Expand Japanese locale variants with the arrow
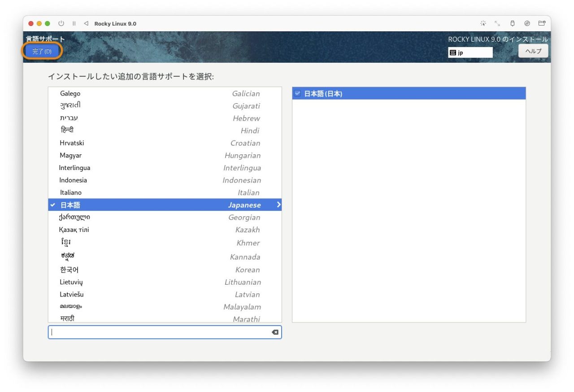The width and height of the screenshot is (574, 392). coord(278,205)
